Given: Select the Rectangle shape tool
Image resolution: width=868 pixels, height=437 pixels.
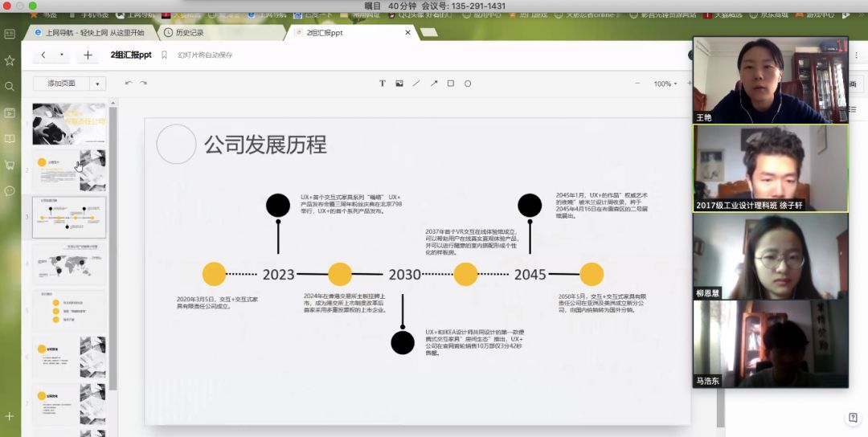Looking at the screenshot, I should 451,84.
